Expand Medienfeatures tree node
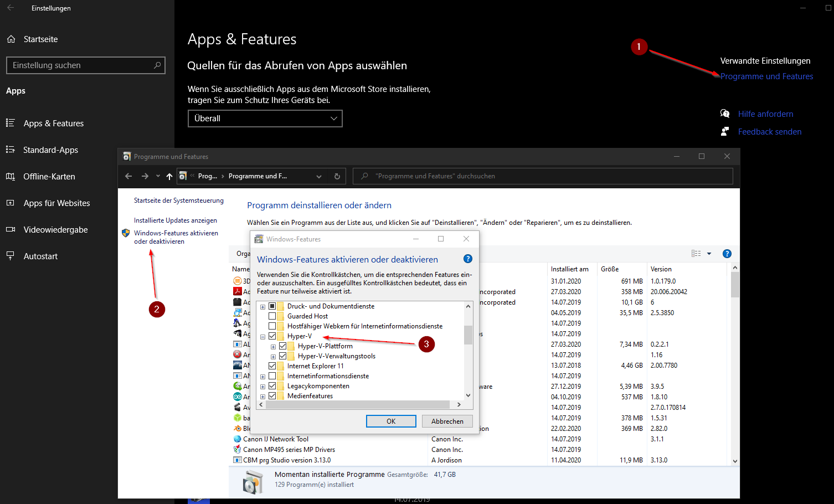The image size is (834, 504). [x=262, y=397]
